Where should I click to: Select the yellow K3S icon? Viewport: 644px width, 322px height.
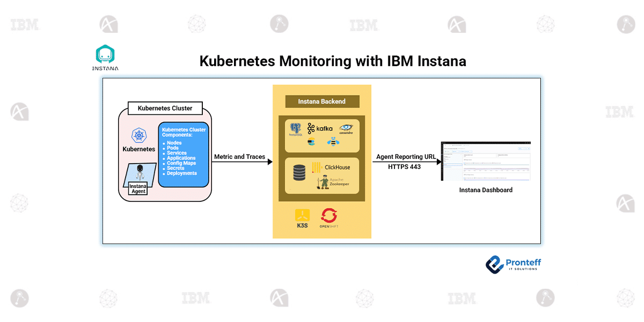302,216
